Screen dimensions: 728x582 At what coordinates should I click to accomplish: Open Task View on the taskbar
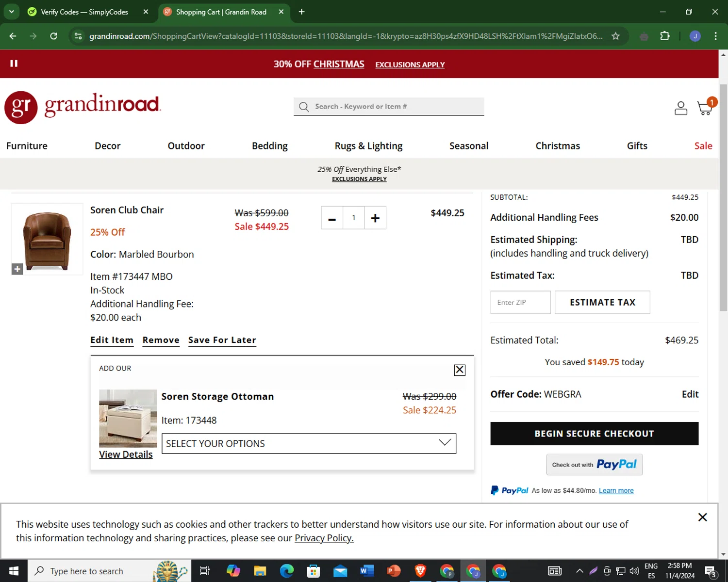(x=205, y=571)
